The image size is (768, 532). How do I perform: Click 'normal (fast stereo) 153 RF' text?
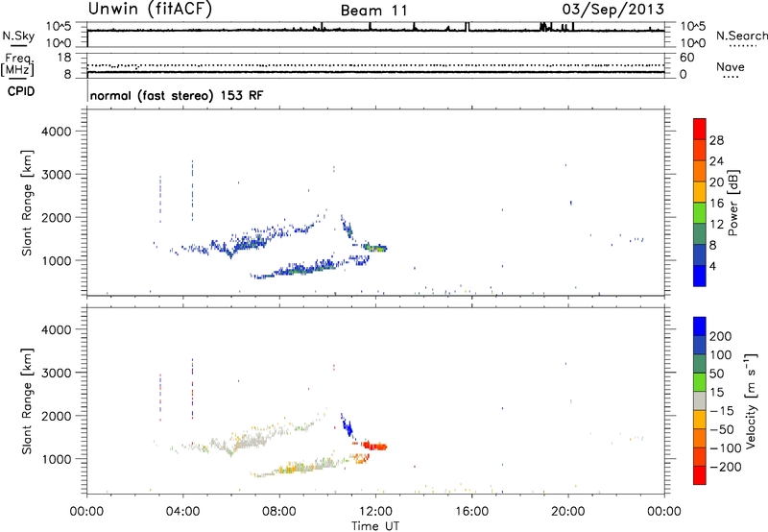[177, 95]
